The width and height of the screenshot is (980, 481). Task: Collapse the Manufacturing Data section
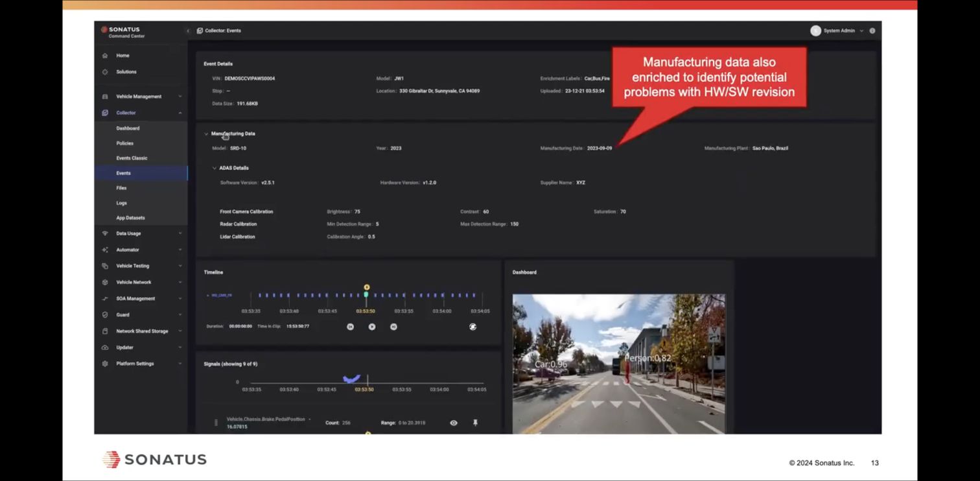(206, 134)
